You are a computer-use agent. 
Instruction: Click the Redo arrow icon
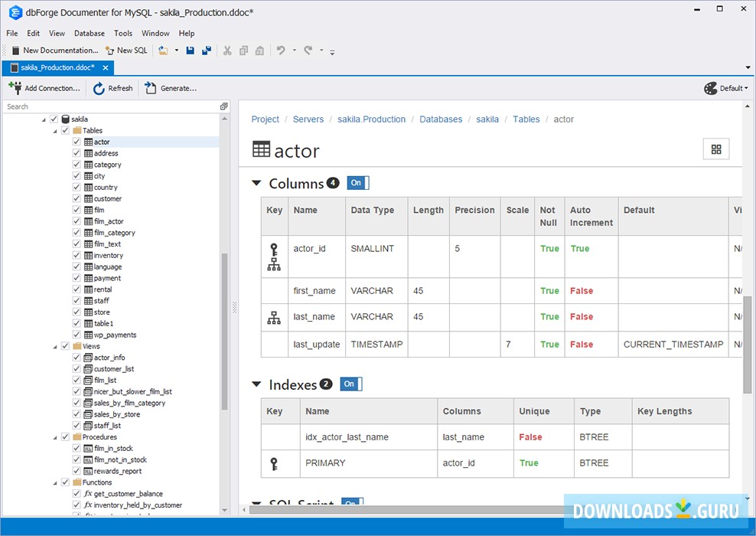click(x=308, y=50)
